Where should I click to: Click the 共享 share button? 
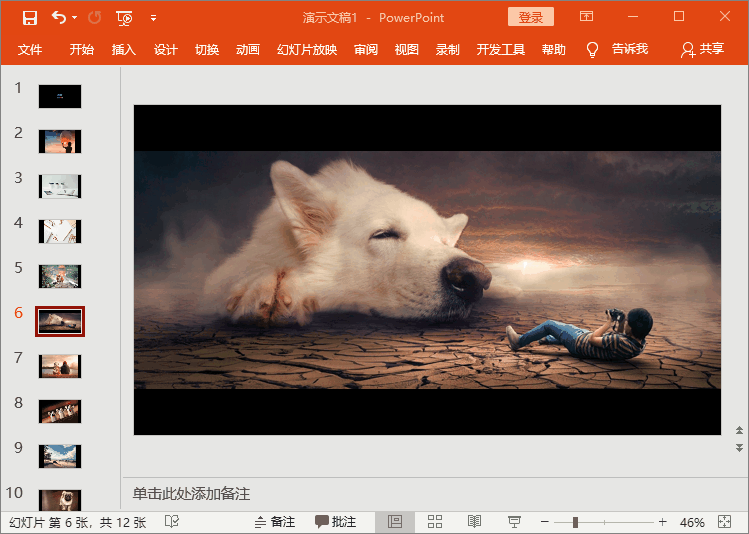703,49
